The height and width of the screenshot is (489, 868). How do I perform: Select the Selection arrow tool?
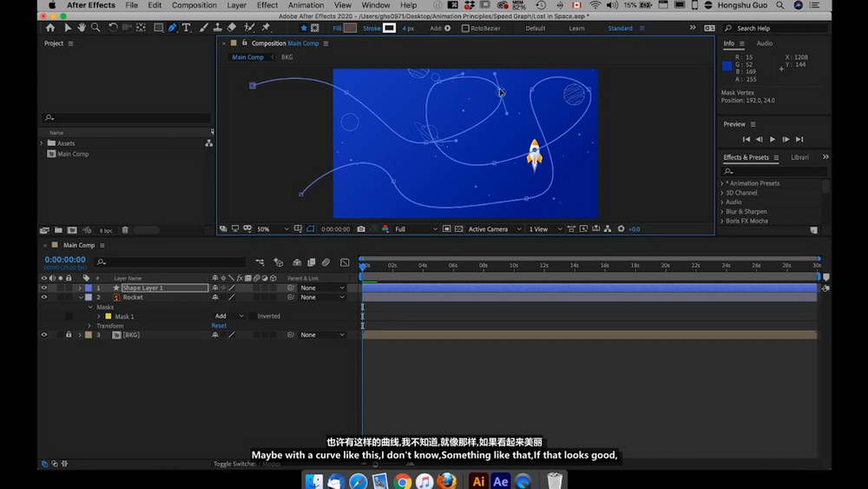[68, 28]
